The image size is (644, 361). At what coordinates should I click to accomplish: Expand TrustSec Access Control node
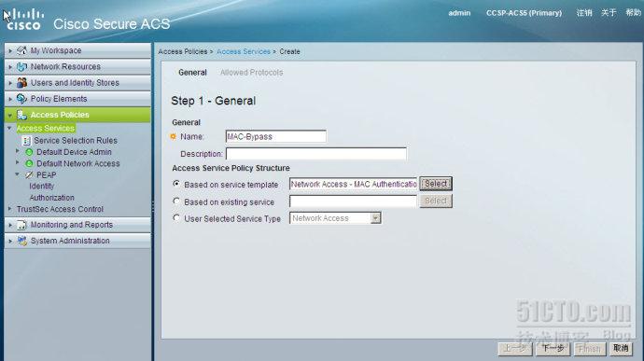point(10,209)
